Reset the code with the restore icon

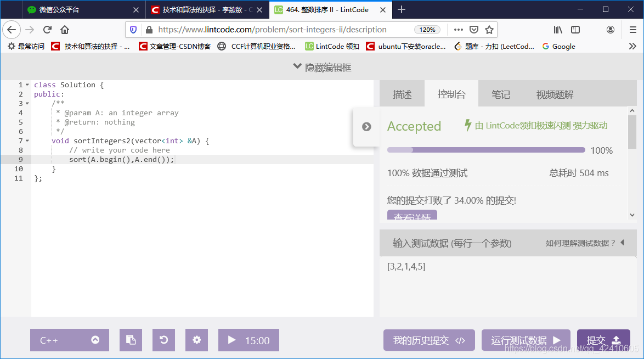click(x=163, y=340)
